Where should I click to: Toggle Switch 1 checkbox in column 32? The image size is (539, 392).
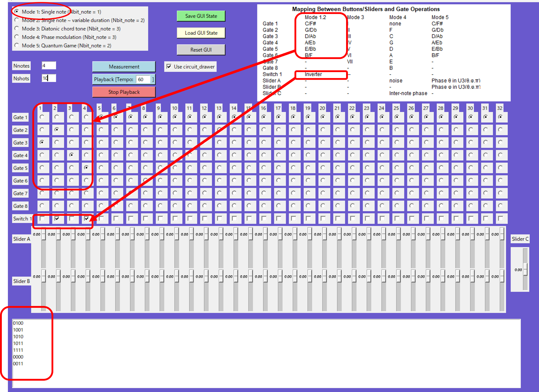pyautogui.click(x=501, y=218)
